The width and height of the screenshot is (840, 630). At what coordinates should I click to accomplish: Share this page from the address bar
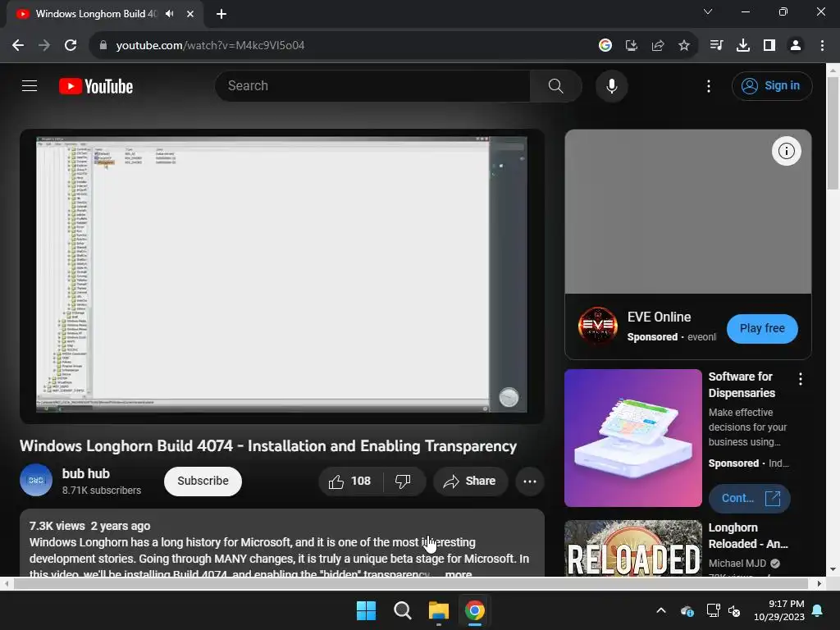tap(658, 46)
